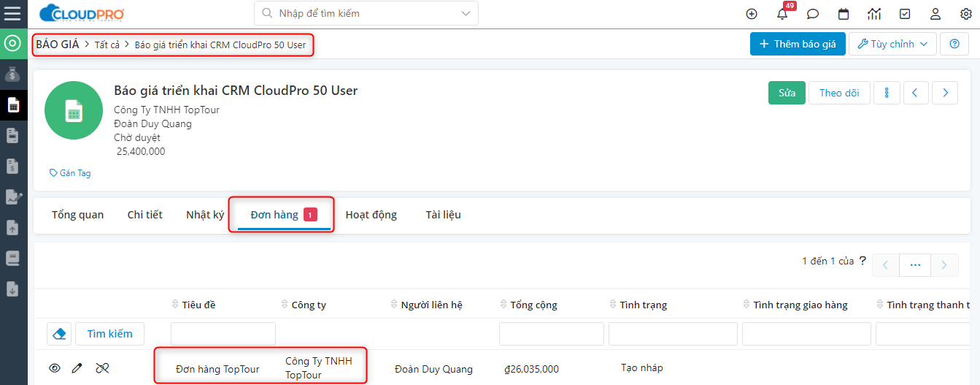The image size is (980, 385).
Task: Show total count question mark
Action: pos(863,261)
